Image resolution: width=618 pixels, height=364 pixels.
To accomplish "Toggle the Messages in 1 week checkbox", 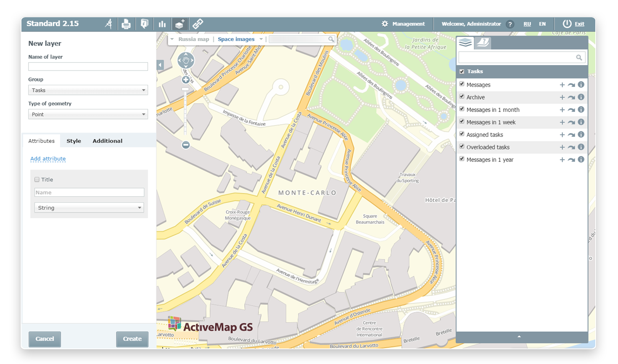I will 462,122.
